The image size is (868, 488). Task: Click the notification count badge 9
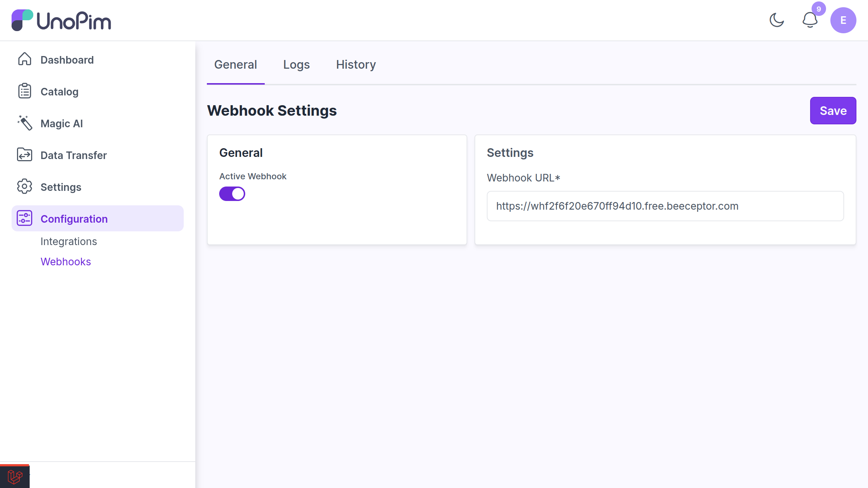tap(819, 9)
